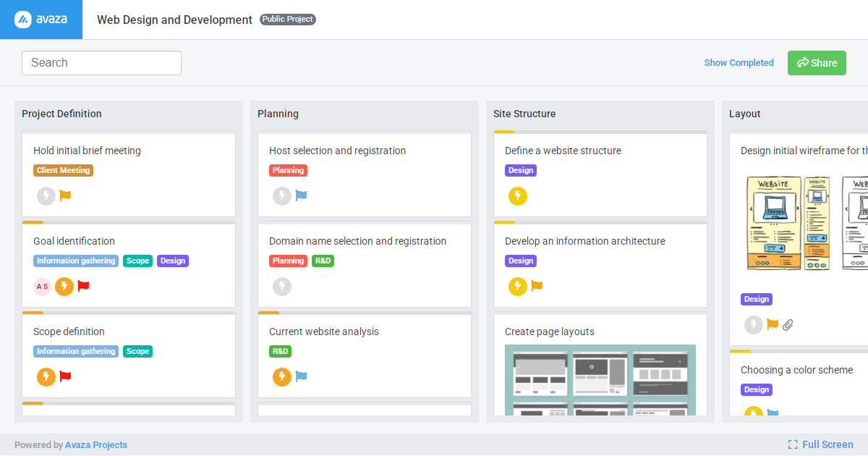Click the Full Screen expand icon
Screen dimensions: 868x456
pyautogui.click(x=793, y=444)
